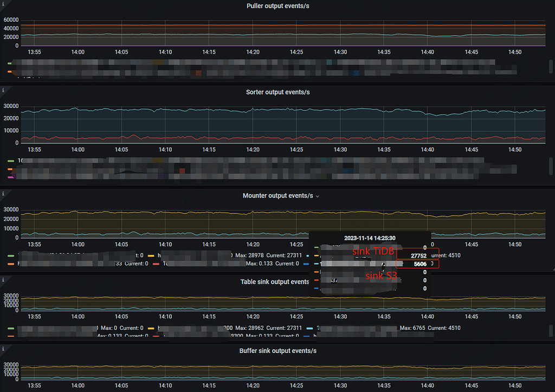Image resolution: width=555 pixels, height=392 pixels.
Task: Open the info icon on Puller output panel
Action: (x=3, y=4)
